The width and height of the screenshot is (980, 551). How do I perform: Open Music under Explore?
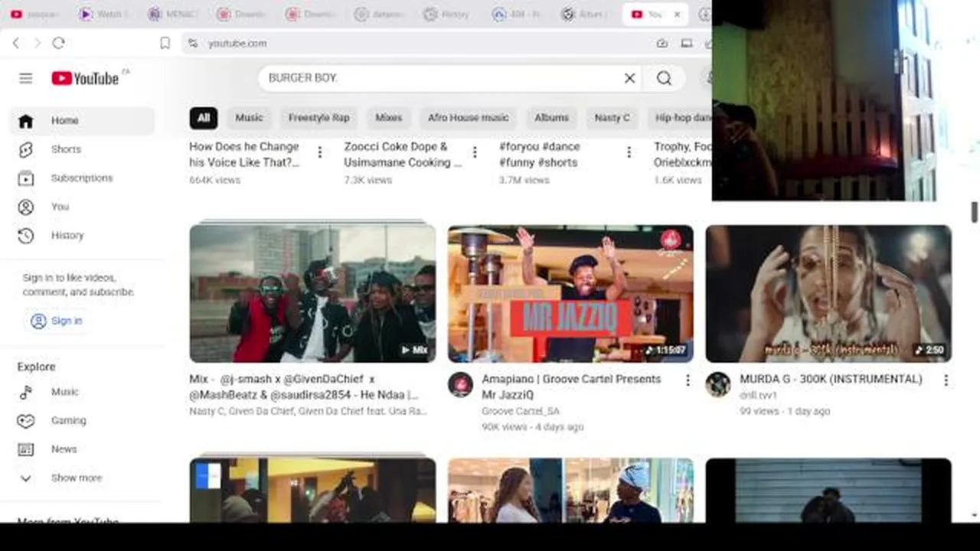[x=82, y=392]
